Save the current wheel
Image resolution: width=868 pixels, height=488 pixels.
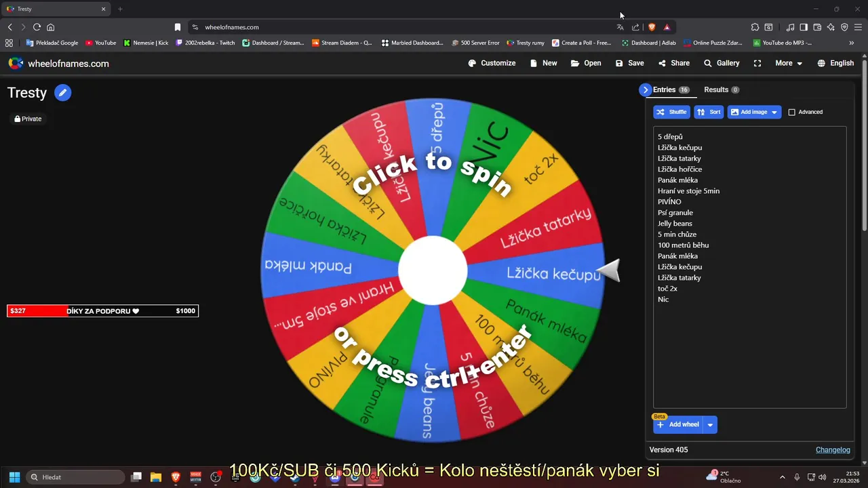click(630, 63)
